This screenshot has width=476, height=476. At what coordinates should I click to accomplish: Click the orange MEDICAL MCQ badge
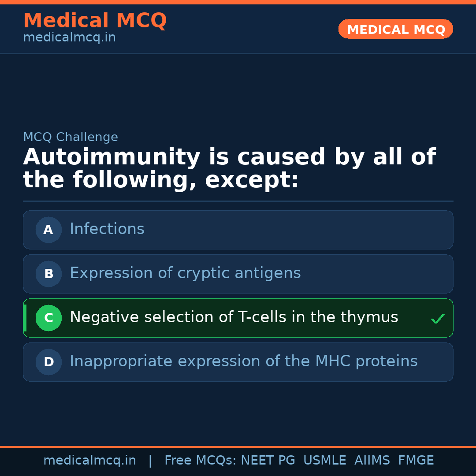point(396,30)
